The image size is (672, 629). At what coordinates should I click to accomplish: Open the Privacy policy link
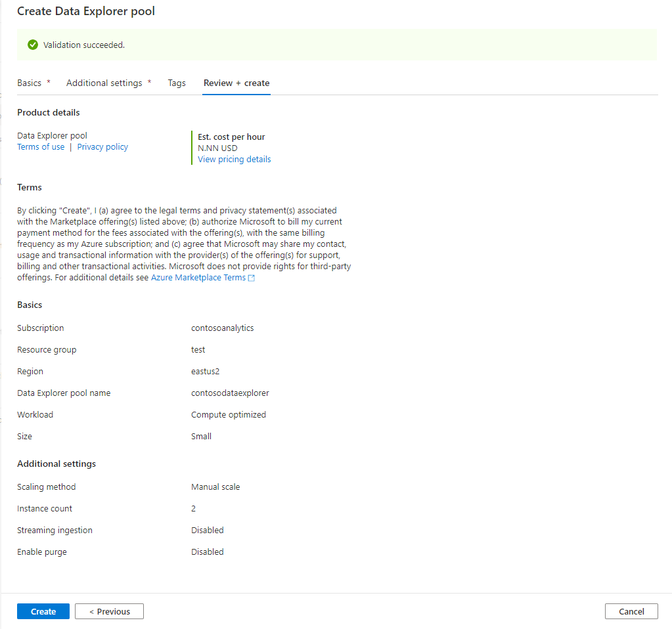click(102, 146)
